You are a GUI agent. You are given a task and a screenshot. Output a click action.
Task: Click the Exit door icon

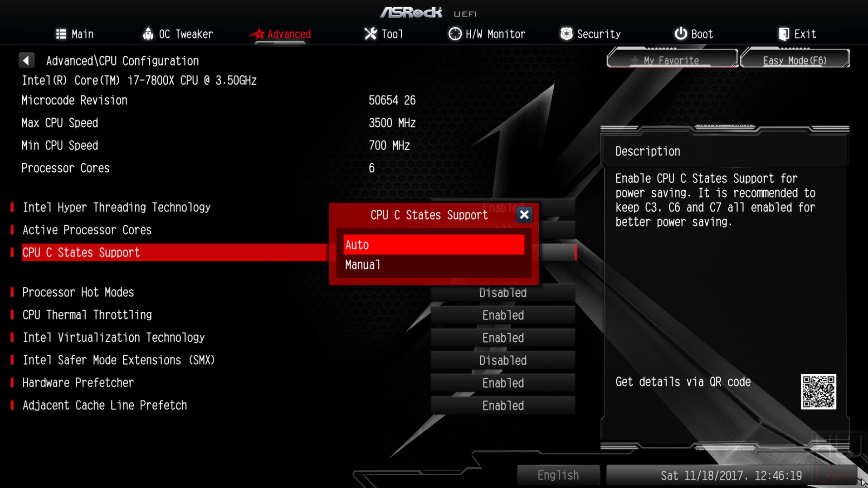pos(784,34)
